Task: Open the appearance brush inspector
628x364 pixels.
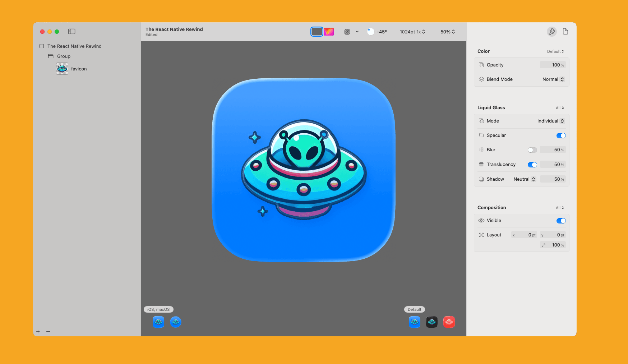Action: pos(551,32)
